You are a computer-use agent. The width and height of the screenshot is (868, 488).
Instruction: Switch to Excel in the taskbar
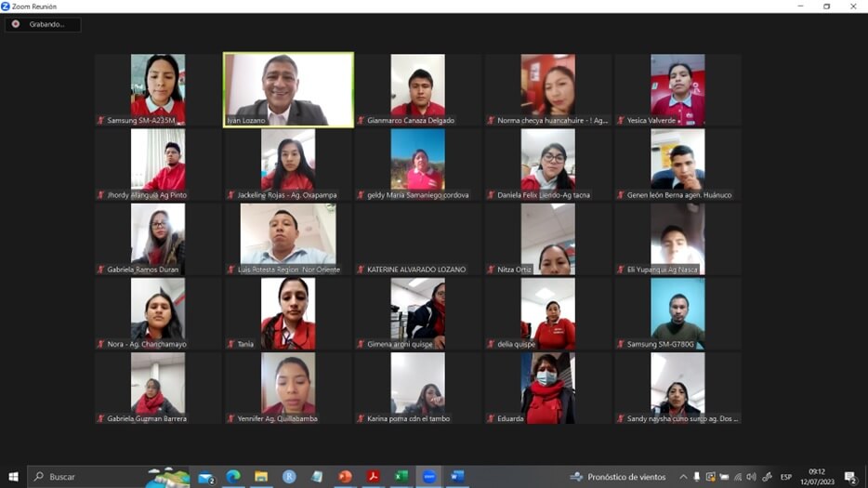tap(401, 477)
